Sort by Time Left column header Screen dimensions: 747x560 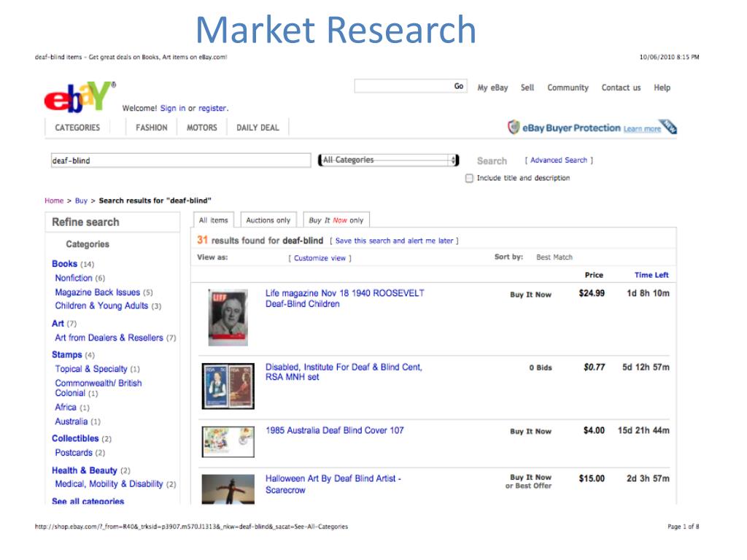(651, 275)
